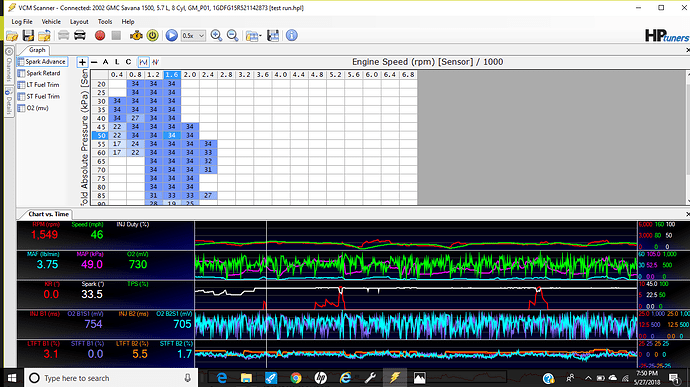The image size is (690, 387).
Task: Select the 1.6 RPM column header
Action: (x=172, y=75)
